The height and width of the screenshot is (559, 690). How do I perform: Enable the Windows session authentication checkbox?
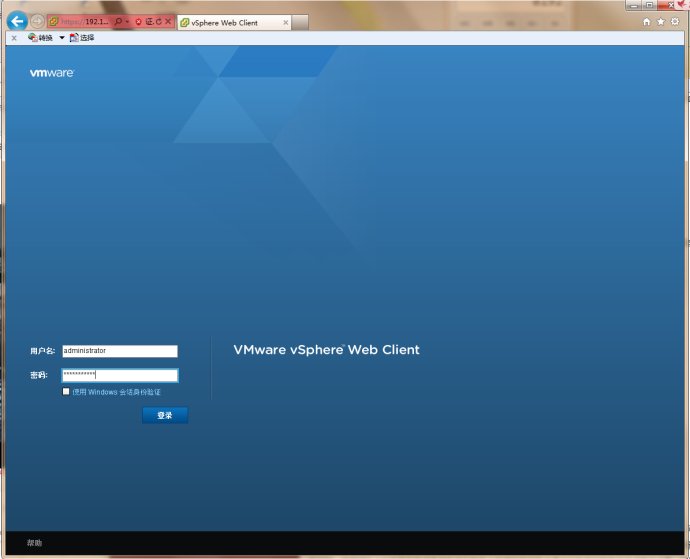click(66, 391)
